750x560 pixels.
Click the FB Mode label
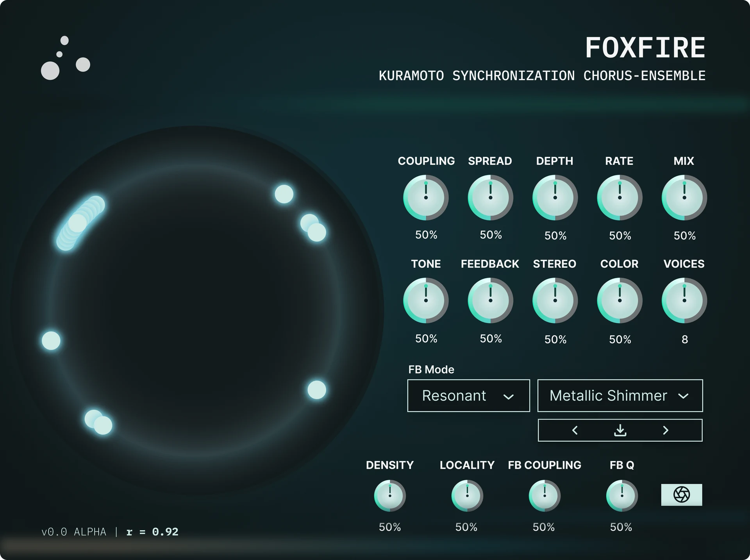431,370
